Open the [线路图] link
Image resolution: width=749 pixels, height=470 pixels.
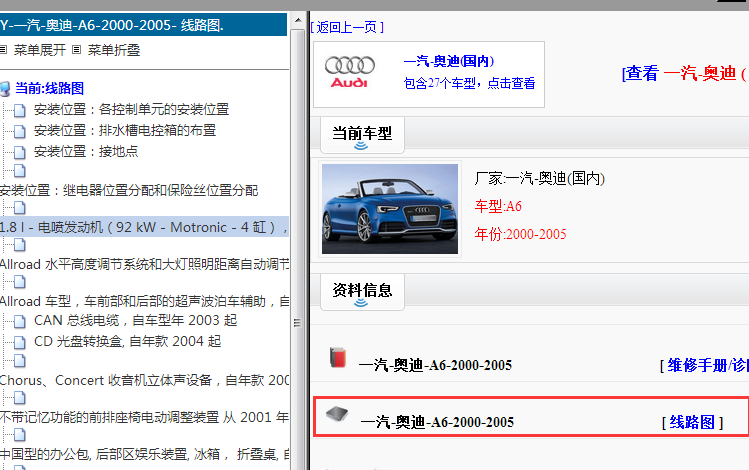(x=692, y=422)
